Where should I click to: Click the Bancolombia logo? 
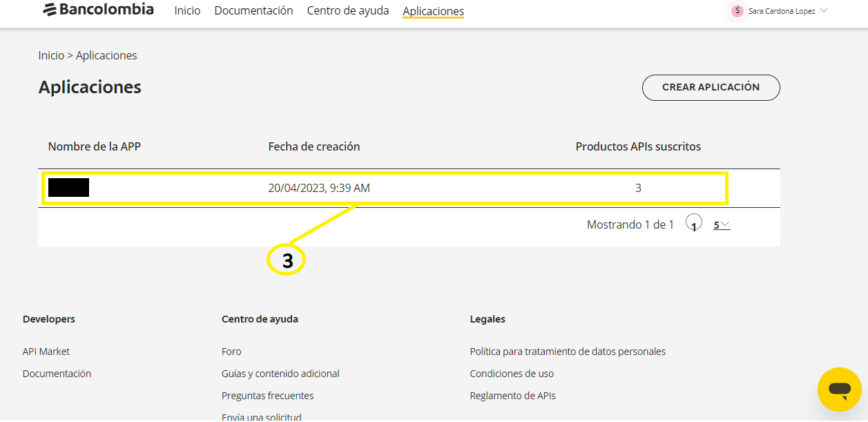pyautogui.click(x=98, y=10)
